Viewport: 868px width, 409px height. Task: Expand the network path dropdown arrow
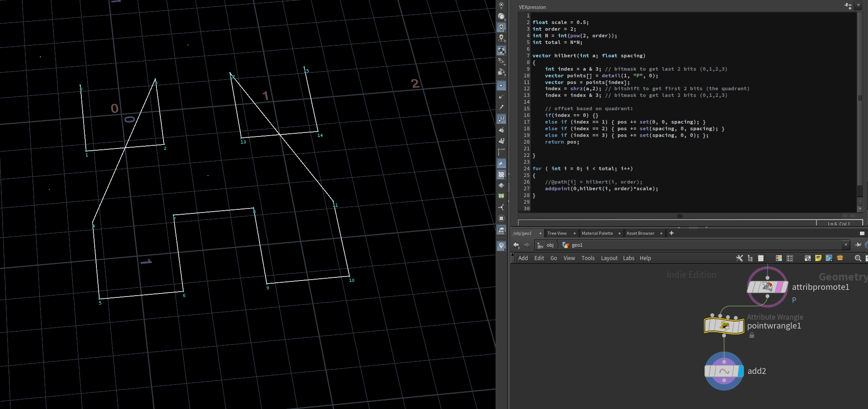pyautogui.click(x=845, y=245)
